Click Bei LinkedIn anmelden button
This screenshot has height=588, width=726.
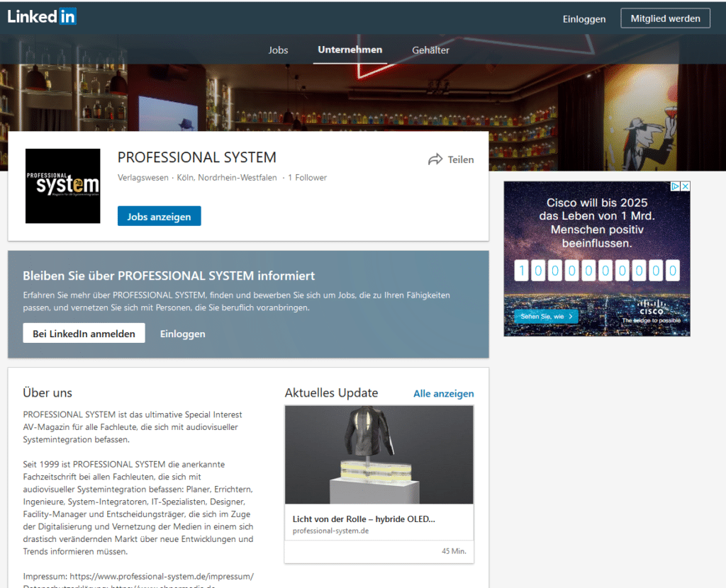pyautogui.click(x=84, y=333)
